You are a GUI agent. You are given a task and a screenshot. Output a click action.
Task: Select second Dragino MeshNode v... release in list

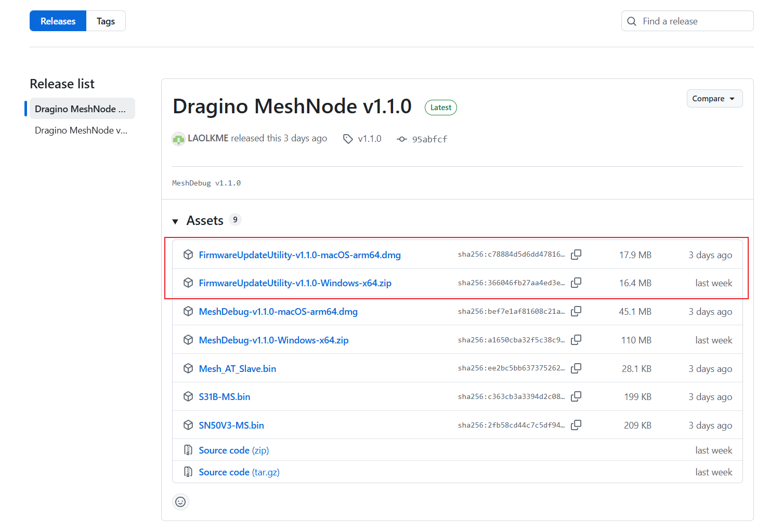point(82,130)
